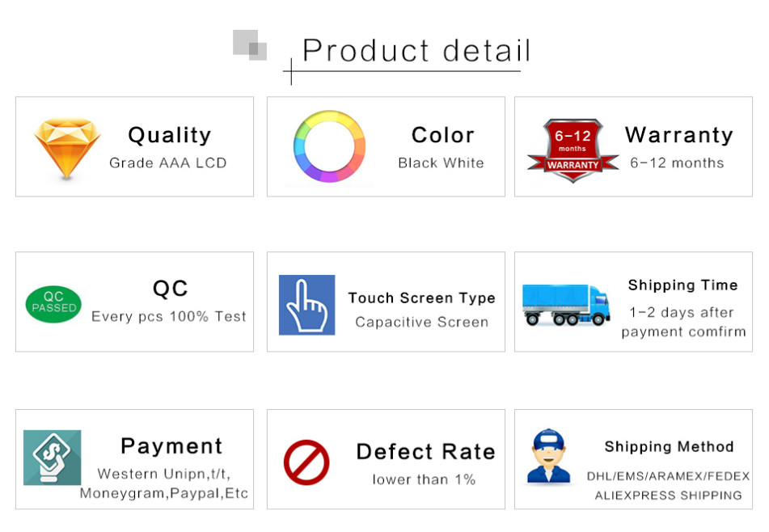Click the Touch Screen Type heading
Screen dimensions: 769x532
(x=422, y=298)
